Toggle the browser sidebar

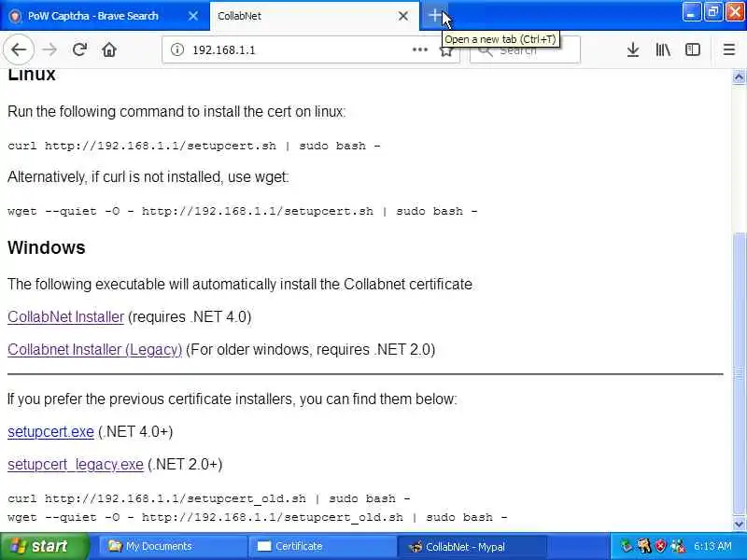pos(692,49)
